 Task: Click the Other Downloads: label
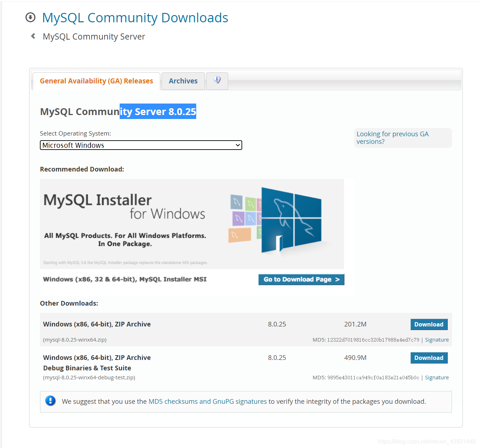(x=69, y=303)
